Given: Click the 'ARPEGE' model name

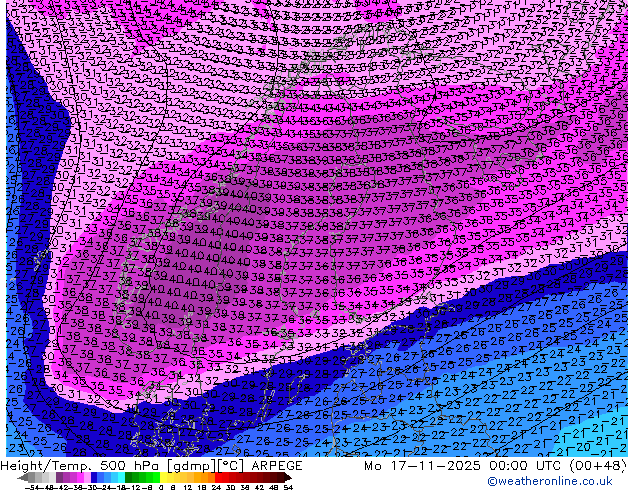Looking at the screenshot, I should [x=277, y=466].
